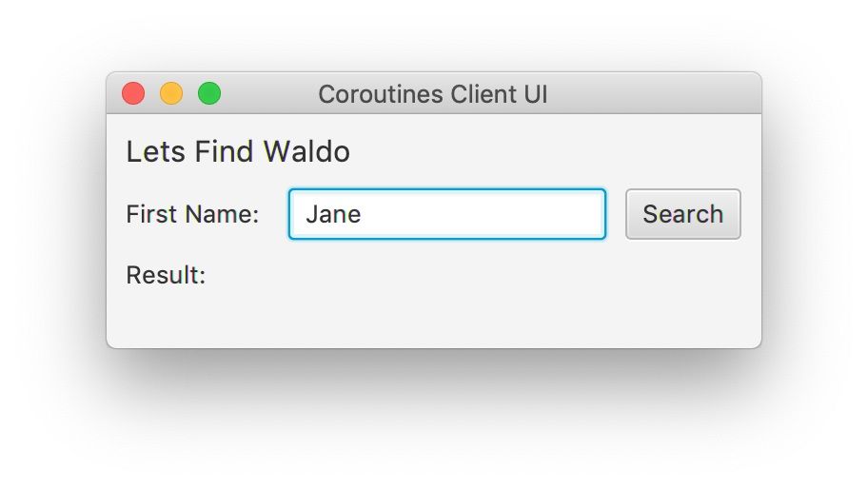Image resolution: width=868 pixels, height=489 pixels.
Task: Click the Search button
Action: (682, 214)
